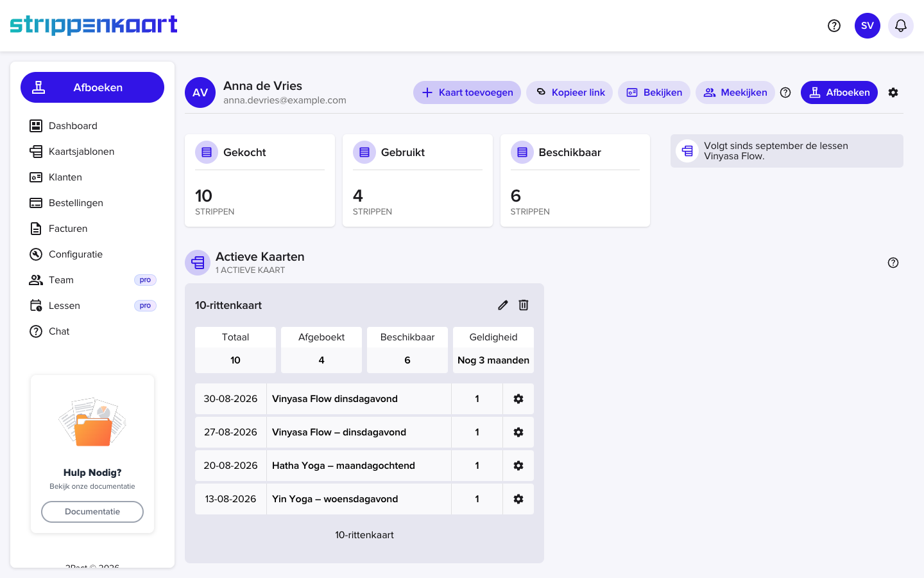The height and width of the screenshot is (578, 924).
Task: Click Afboeken button in customer header
Action: point(839,92)
